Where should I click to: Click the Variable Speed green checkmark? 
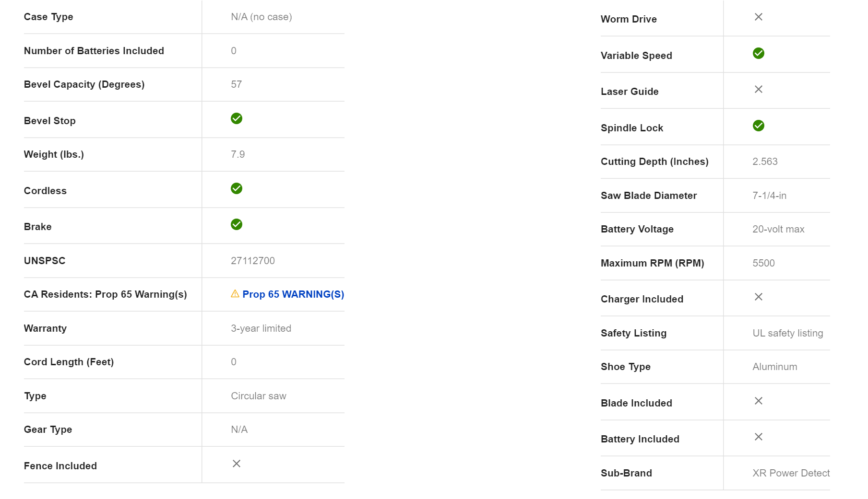pos(758,53)
